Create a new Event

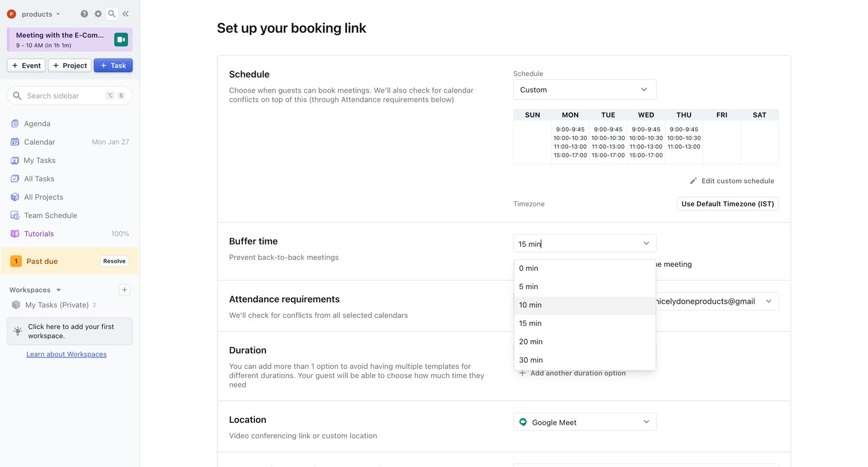(26, 65)
